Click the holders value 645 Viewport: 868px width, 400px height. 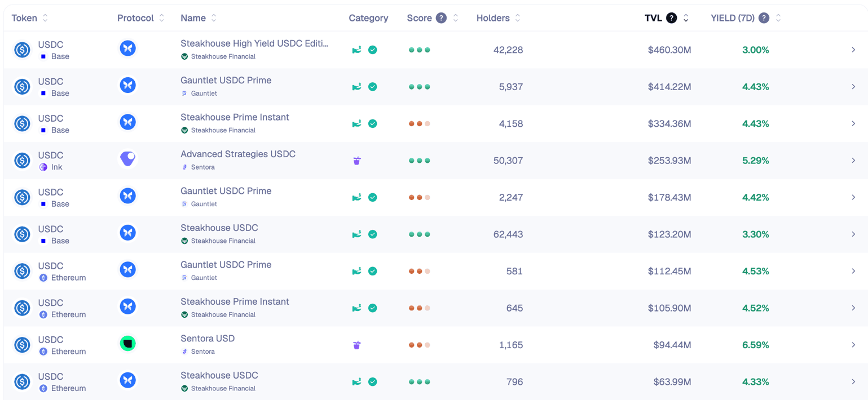514,308
